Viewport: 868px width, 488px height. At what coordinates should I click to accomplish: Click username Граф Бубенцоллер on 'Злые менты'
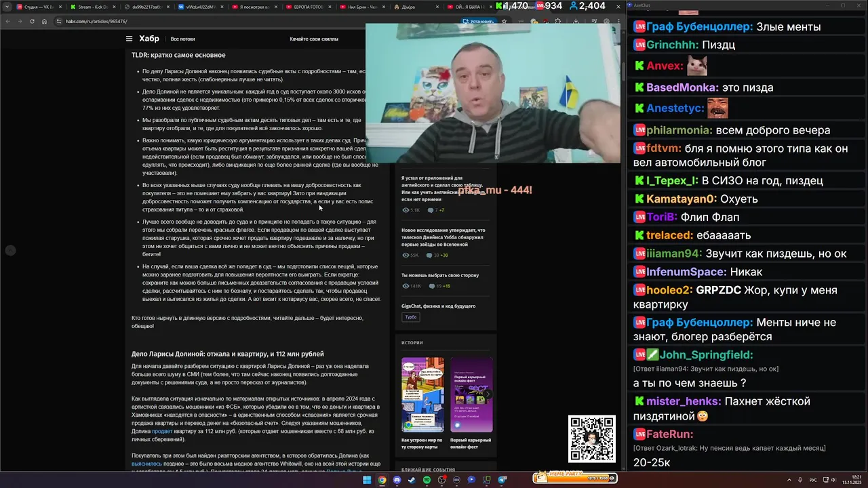coord(699,27)
